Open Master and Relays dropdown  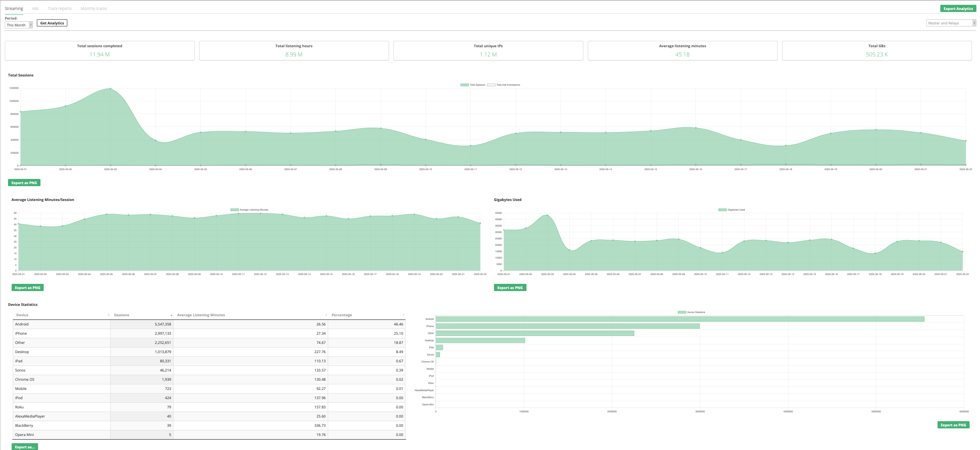click(x=951, y=23)
